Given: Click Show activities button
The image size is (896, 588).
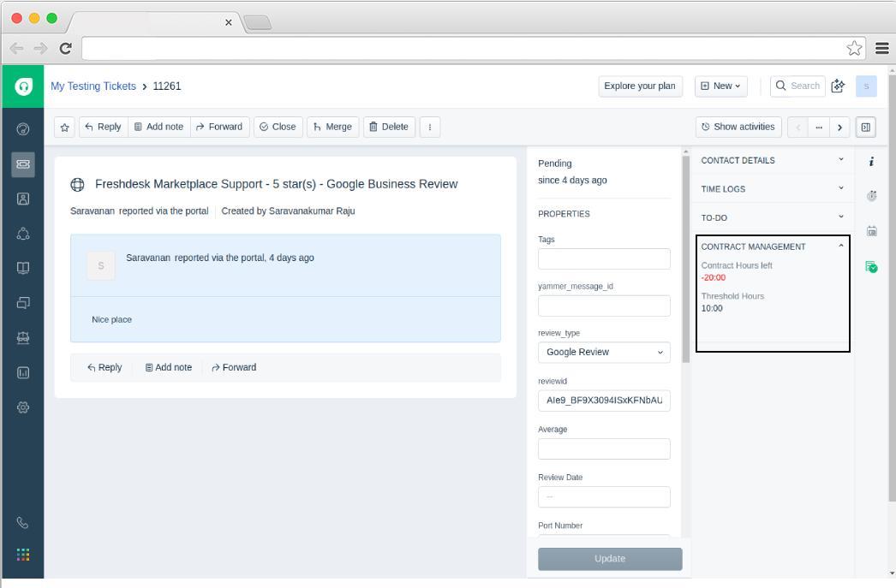Looking at the screenshot, I should click(738, 127).
